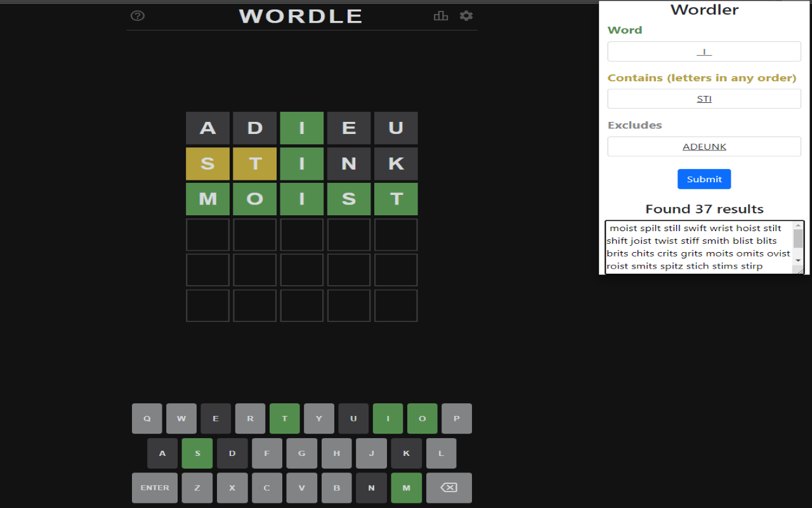Tap the green S key
812x508 pixels.
point(197,453)
